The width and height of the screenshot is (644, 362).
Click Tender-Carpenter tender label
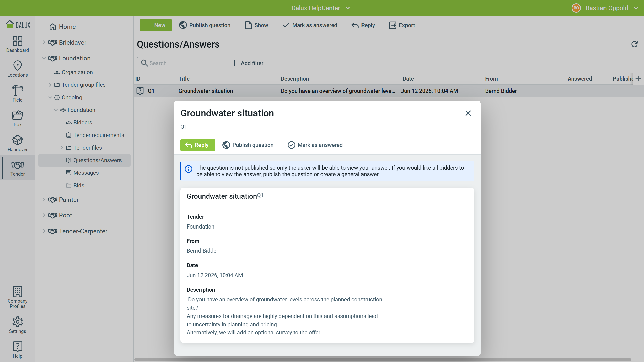83,231
